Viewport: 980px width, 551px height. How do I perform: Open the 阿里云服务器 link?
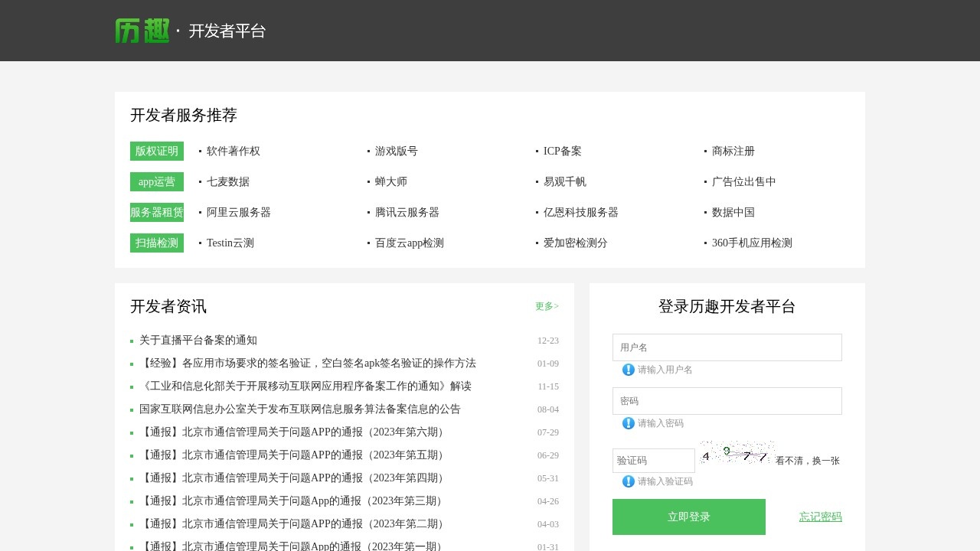click(239, 212)
